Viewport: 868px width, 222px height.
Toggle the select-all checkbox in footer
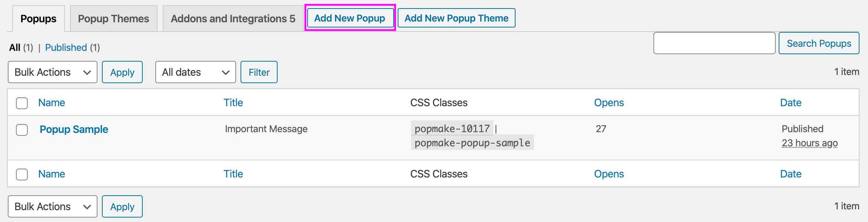point(22,174)
